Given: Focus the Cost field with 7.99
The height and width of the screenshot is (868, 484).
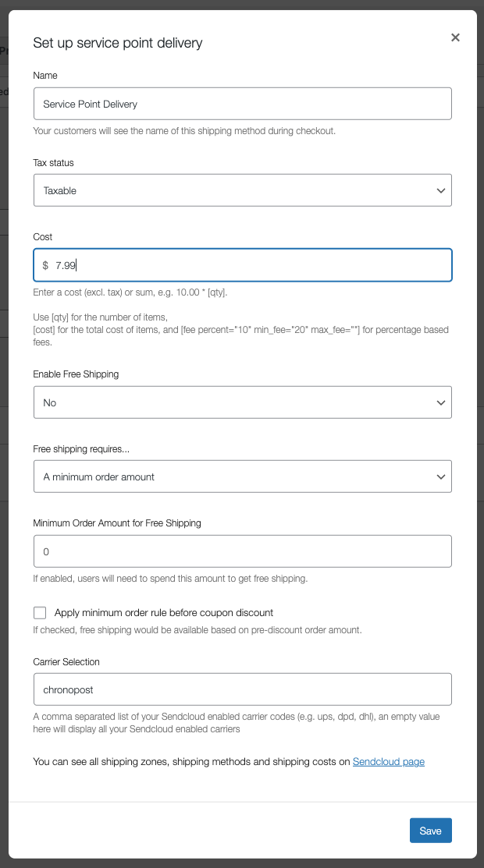Looking at the screenshot, I should tap(242, 265).
